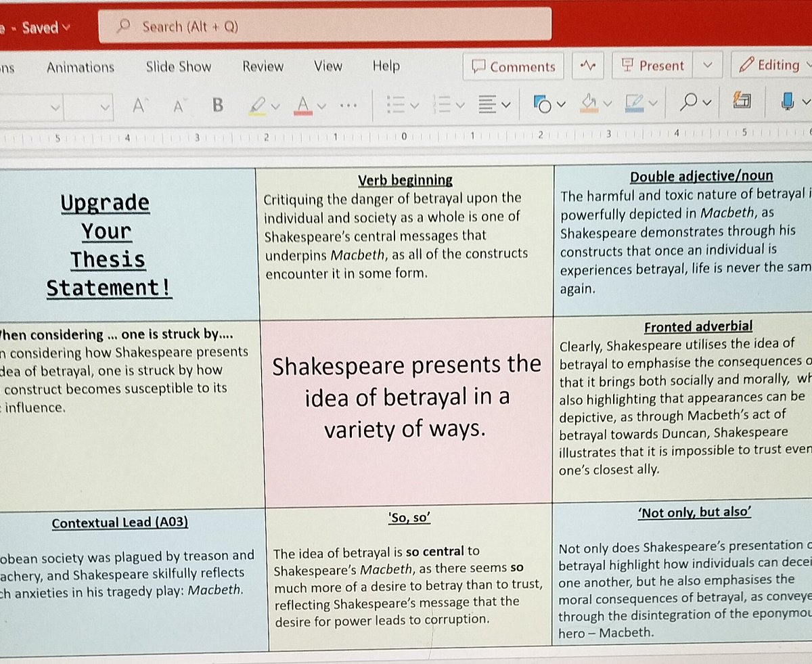Open shapes gallery dropdown arrow
This screenshot has width=812, height=664.
(561, 104)
